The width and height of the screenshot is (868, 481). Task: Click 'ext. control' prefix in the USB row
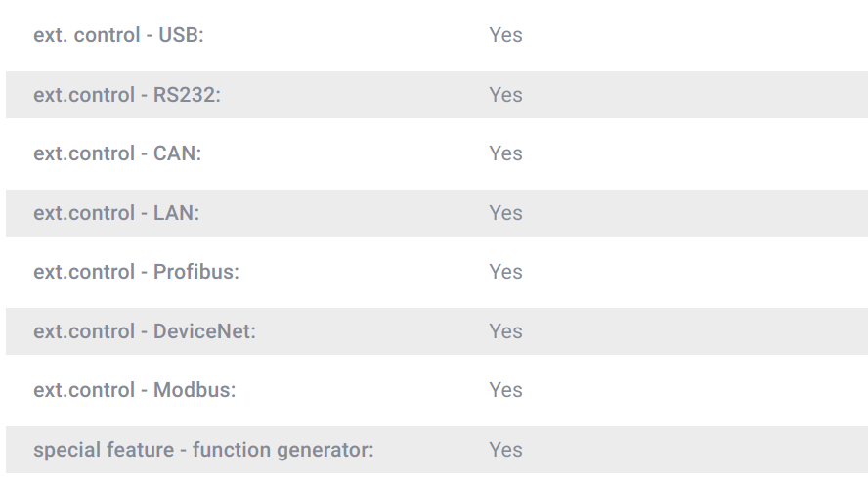click(x=87, y=35)
